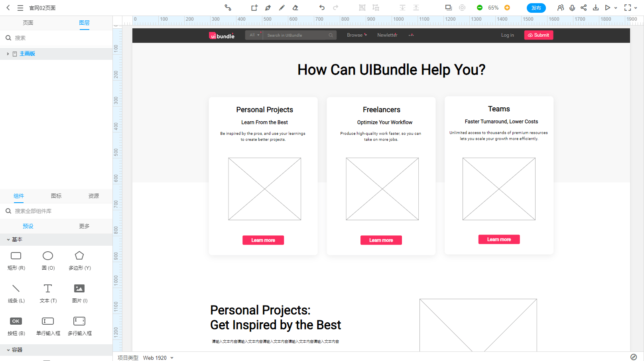Click the Ungroup icon in toolbar
Screen dimensions: 644x361
(376, 8)
